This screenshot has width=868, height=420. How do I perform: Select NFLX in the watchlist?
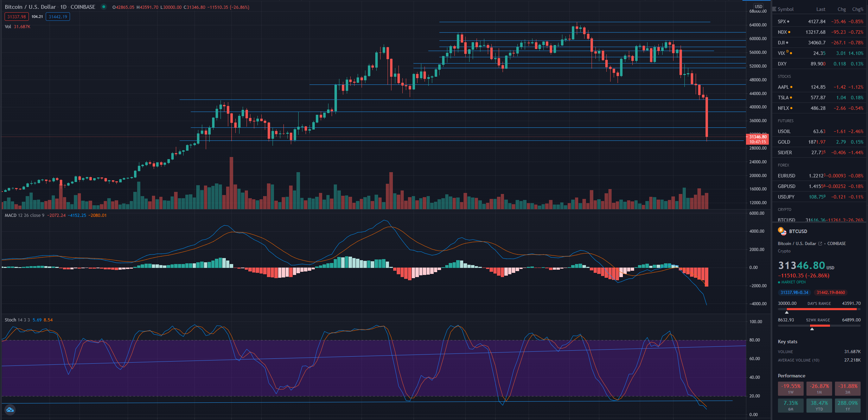820,108
